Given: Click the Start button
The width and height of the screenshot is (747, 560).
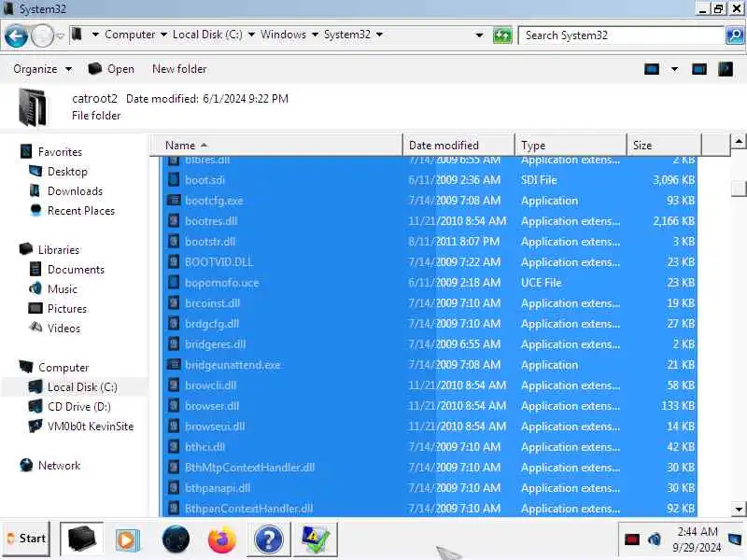Looking at the screenshot, I should coord(26,539).
